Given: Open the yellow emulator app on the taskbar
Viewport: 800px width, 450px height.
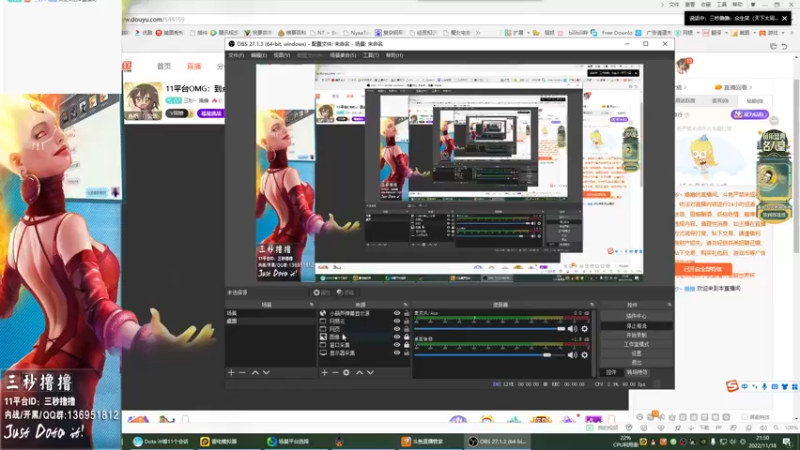Looking at the screenshot, I should [218, 441].
